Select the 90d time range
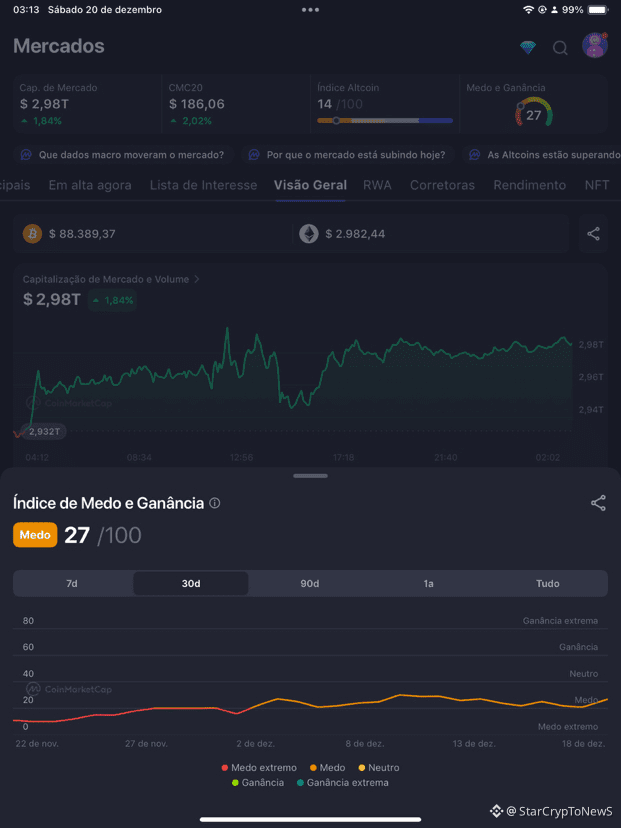Image resolution: width=621 pixels, height=828 pixels. click(309, 583)
